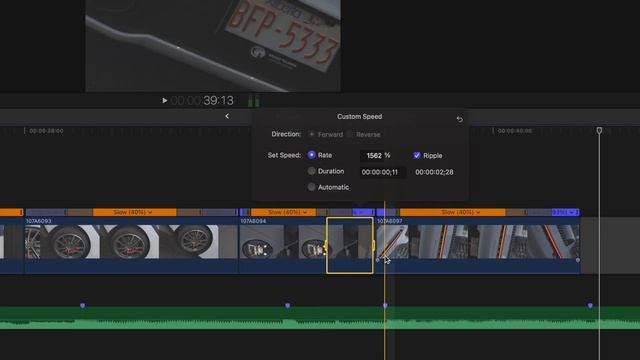
Task: Click the clip name label 107A6093
Action: pyautogui.click(x=39, y=221)
